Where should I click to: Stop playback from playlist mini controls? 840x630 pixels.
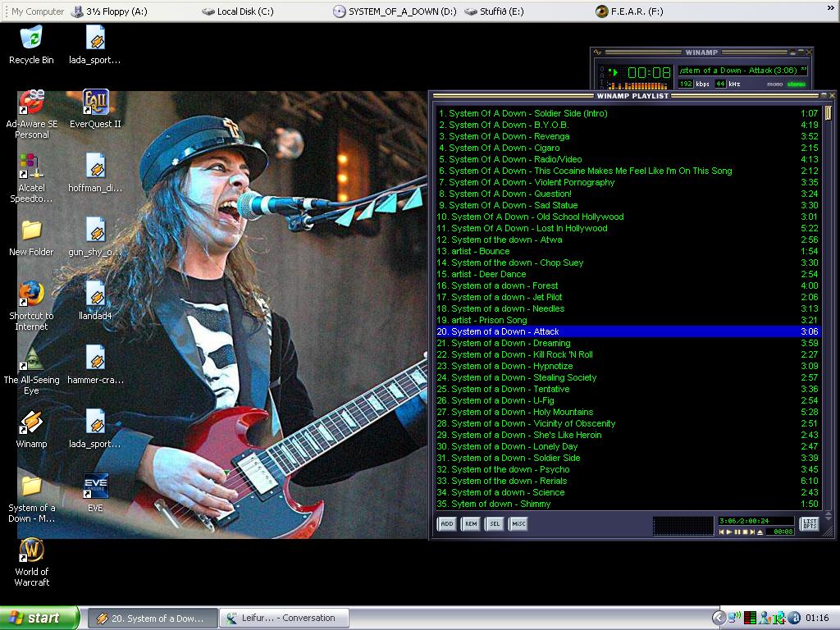point(745,532)
